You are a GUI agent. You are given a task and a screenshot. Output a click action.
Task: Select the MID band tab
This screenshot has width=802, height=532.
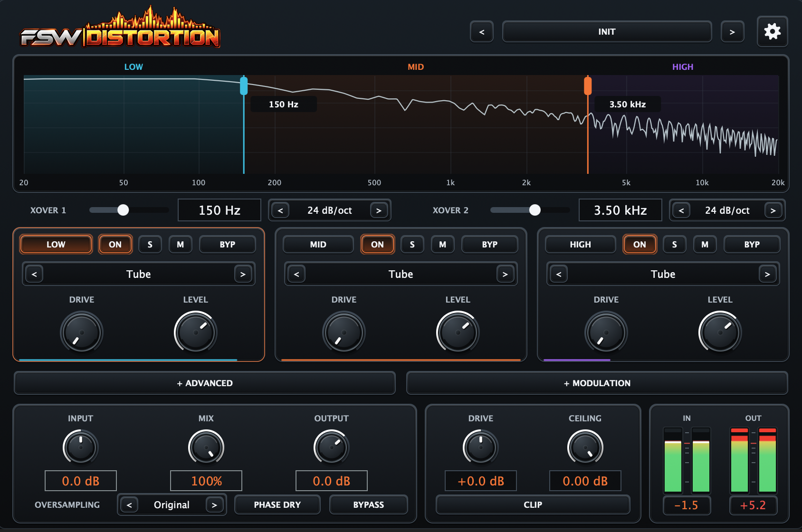(318, 244)
